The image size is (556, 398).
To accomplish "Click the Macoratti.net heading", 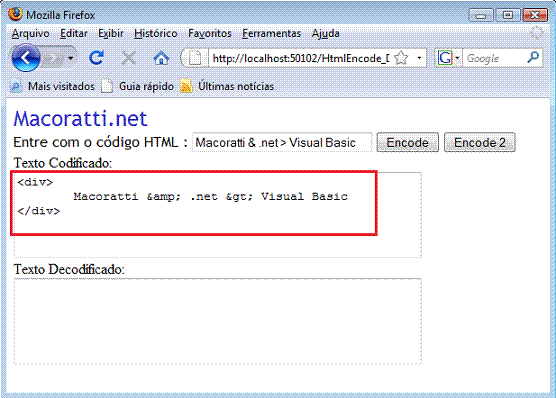I will [x=80, y=118].
